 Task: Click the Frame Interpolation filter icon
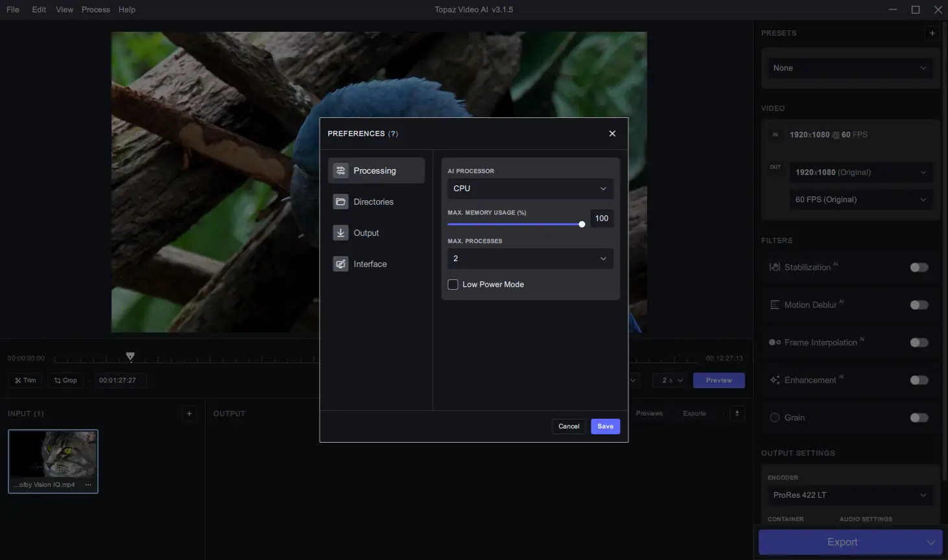pyautogui.click(x=775, y=342)
